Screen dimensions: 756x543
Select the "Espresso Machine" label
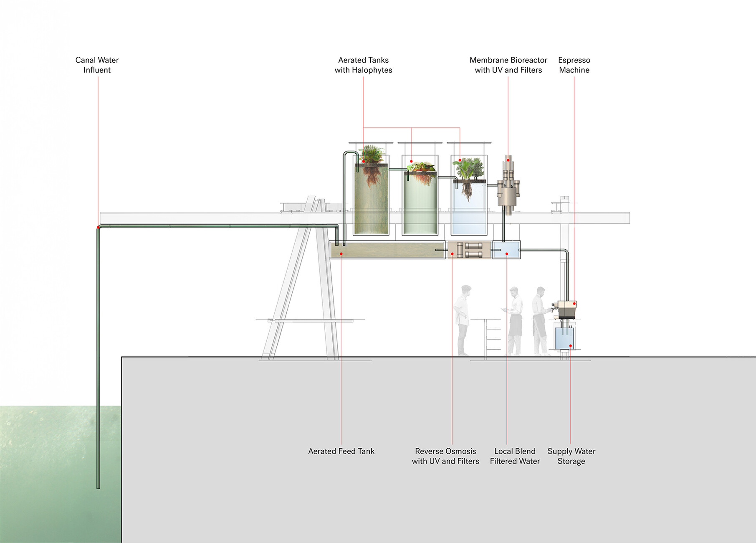[x=574, y=65]
